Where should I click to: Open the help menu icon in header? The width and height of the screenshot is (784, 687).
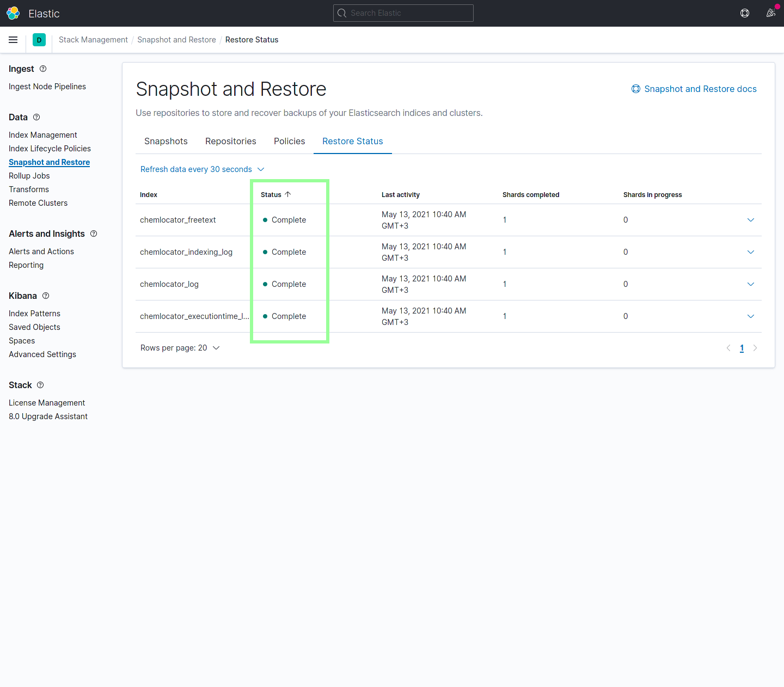coord(745,13)
